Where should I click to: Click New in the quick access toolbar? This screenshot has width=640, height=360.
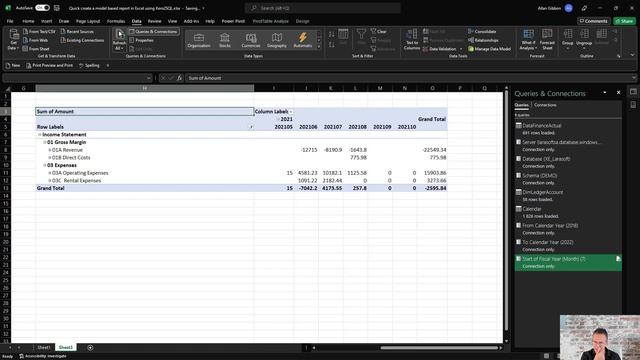[13, 65]
